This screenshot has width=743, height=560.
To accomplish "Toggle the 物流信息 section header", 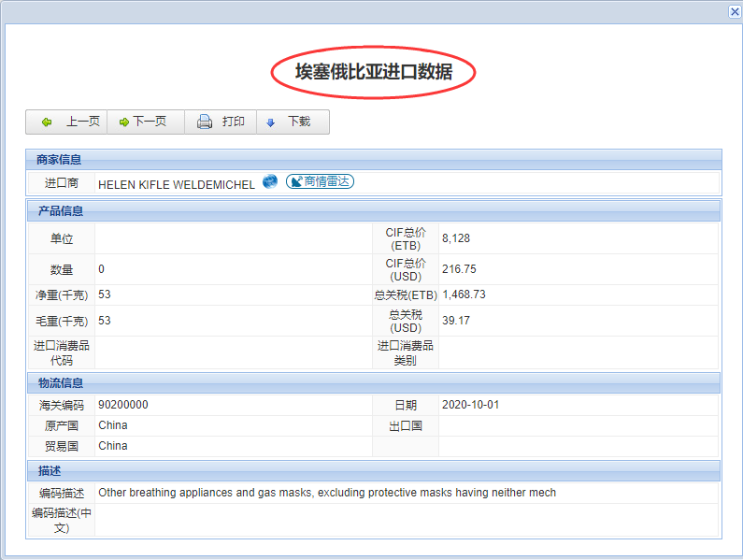I will (374, 382).
